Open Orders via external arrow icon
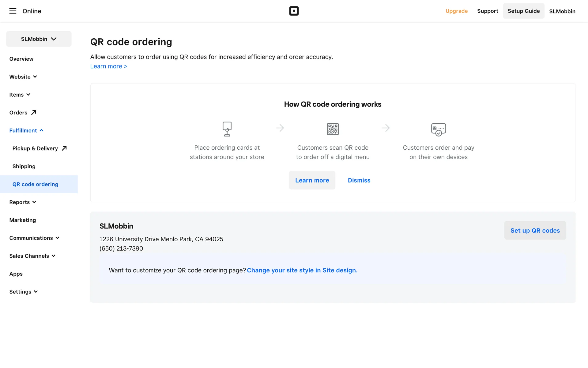The image size is (588, 368). tap(34, 113)
